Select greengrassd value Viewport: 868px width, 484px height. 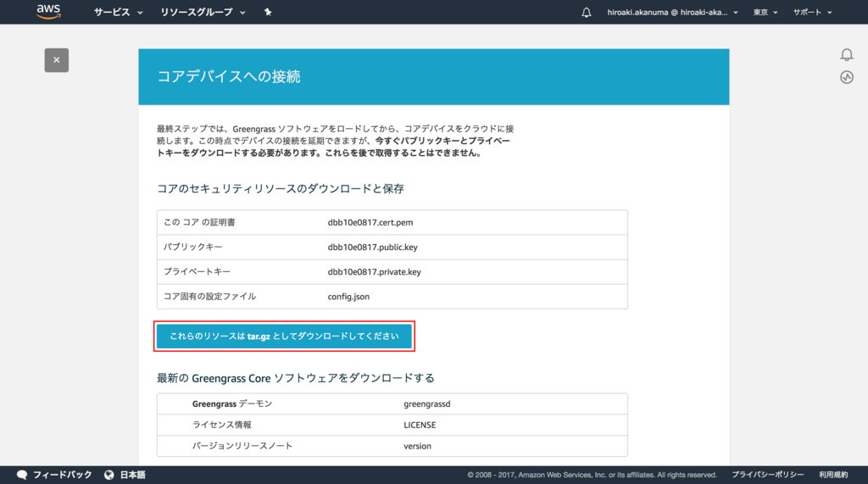[x=427, y=403]
